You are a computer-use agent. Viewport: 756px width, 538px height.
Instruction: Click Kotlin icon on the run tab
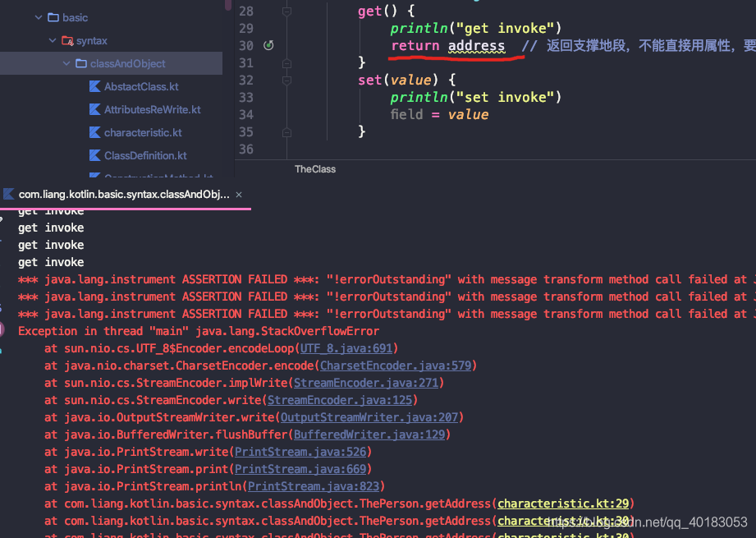coord(9,195)
